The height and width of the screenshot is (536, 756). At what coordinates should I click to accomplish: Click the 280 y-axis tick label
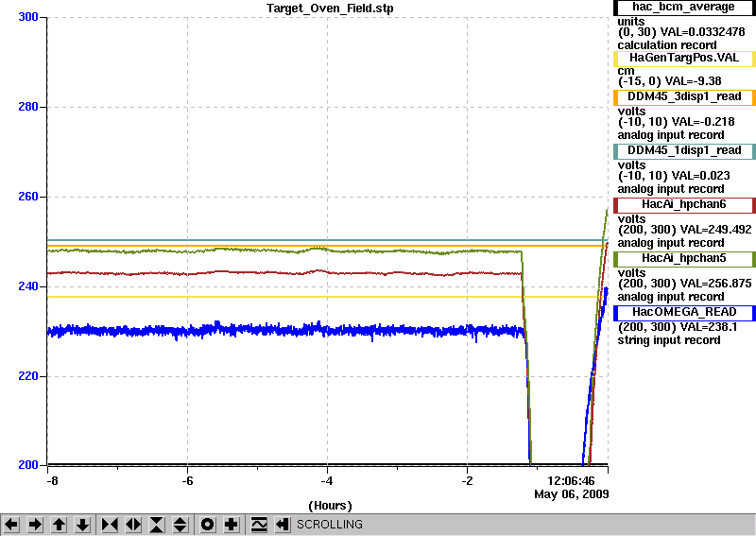pos(28,107)
